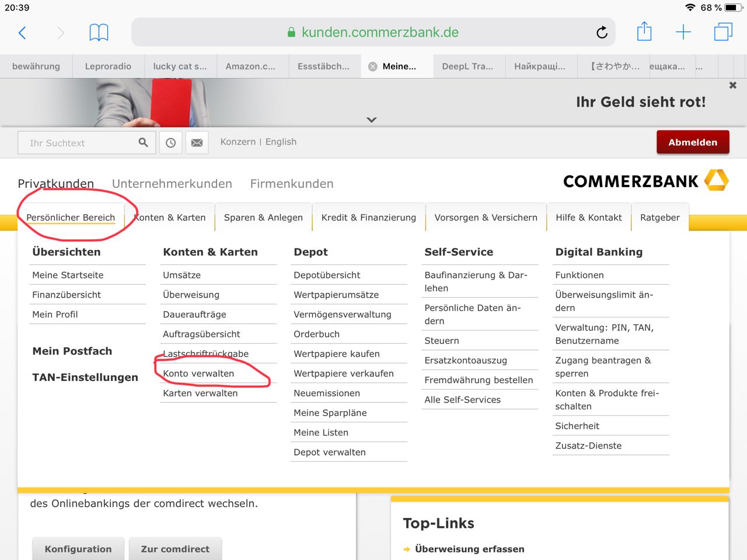This screenshot has width=747, height=560.
Task: Open Sparen & Anlegen menu tab
Action: click(x=263, y=218)
